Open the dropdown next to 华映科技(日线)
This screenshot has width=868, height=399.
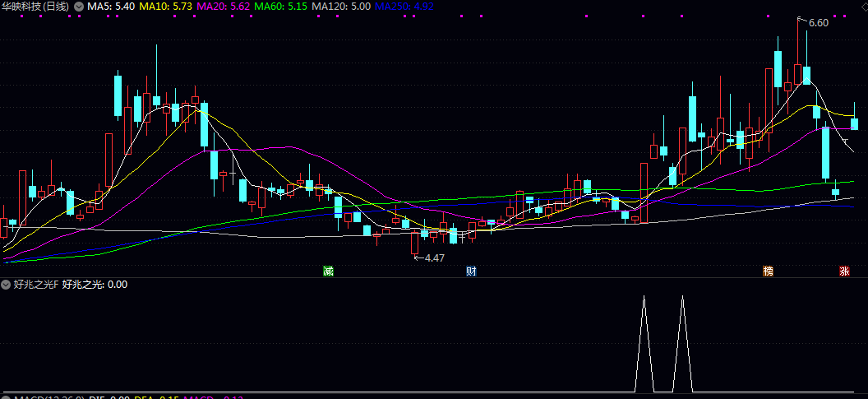[79, 7]
